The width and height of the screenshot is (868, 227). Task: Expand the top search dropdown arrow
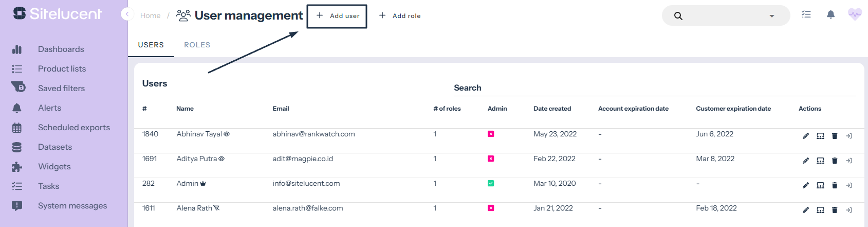(771, 16)
